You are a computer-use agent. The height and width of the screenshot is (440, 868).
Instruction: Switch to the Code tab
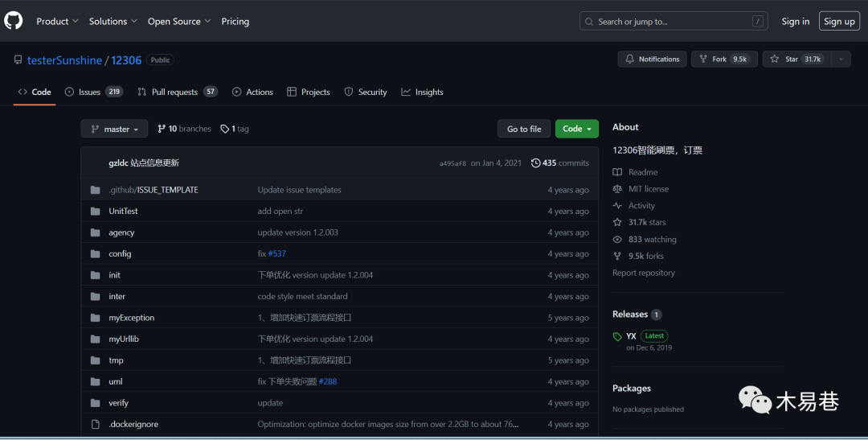click(x=35, y=92)
